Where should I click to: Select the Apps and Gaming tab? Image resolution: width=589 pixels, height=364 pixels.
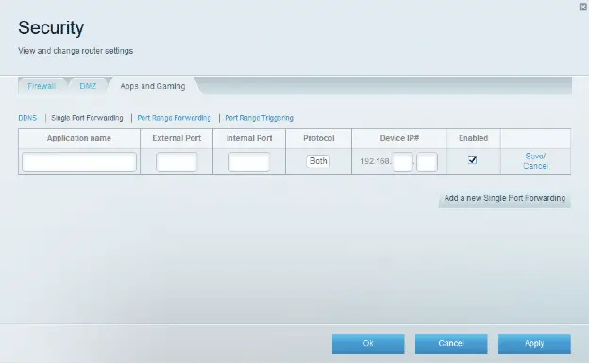(153, 86)
